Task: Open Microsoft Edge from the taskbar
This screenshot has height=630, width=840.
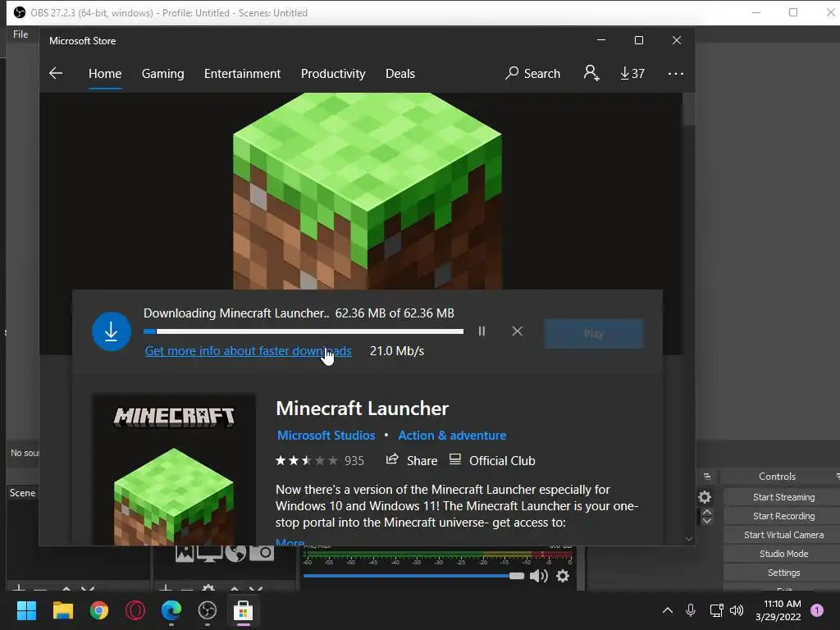Action: click(171, 610)
